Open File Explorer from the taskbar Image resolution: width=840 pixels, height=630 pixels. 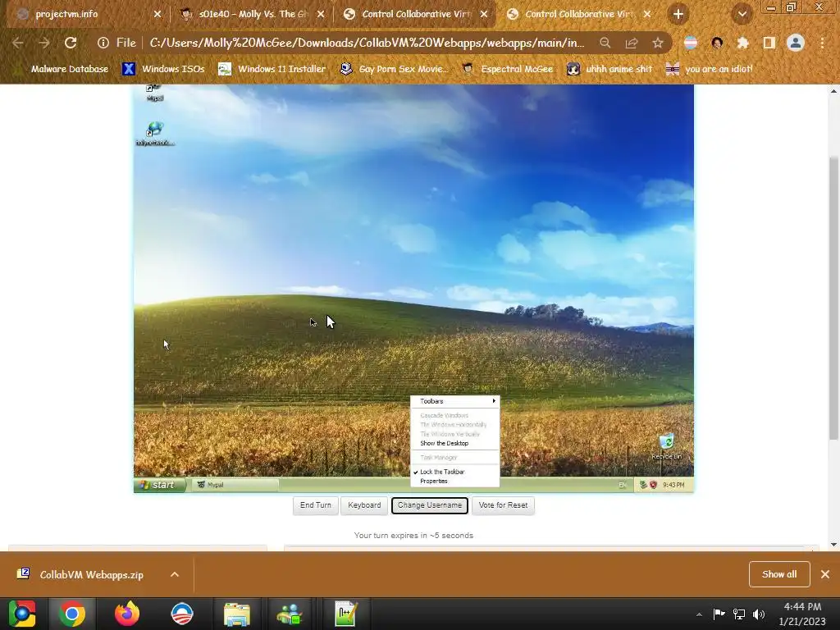click(x=237, y=614)
